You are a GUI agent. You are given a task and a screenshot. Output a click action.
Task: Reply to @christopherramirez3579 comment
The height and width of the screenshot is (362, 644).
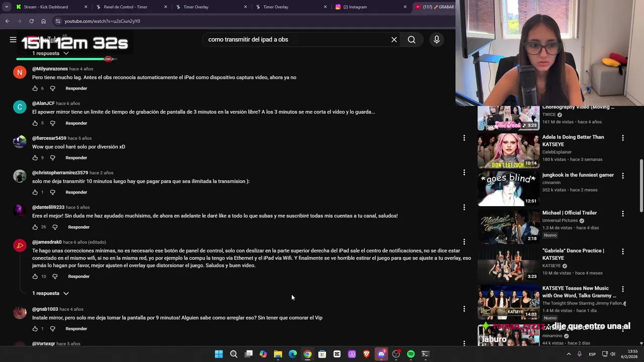tap(76, 193)
